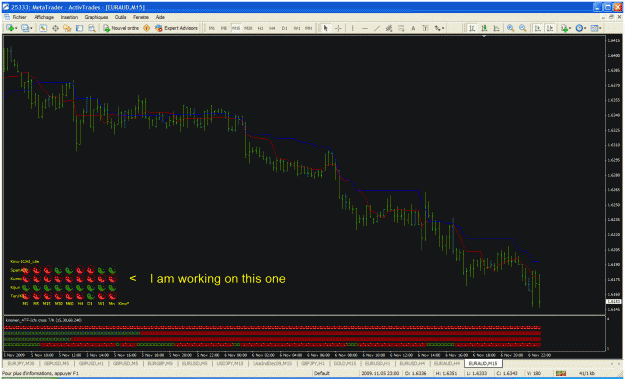Toggle the Terminal window icon

click(x=79, y=28)
